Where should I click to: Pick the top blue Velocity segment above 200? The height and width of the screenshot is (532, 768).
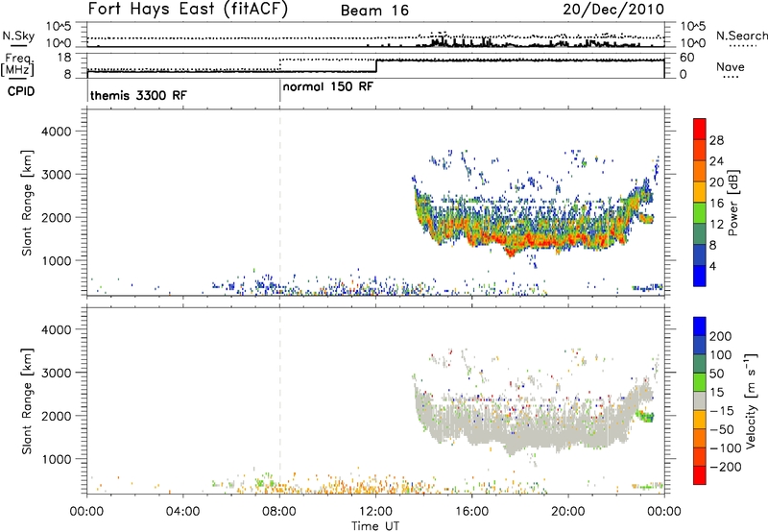[x=700, y=326]
